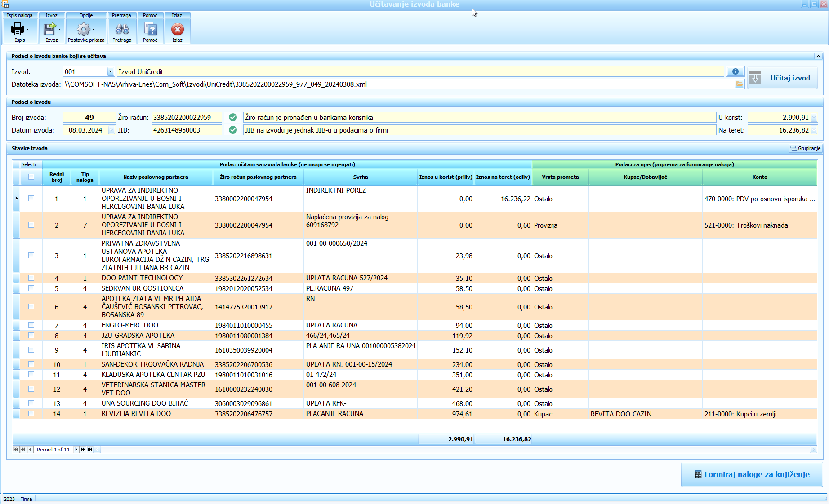The image size is (829, 504).
Task: Open the Datum izvoda date dropdown
Action: (112, 130)
